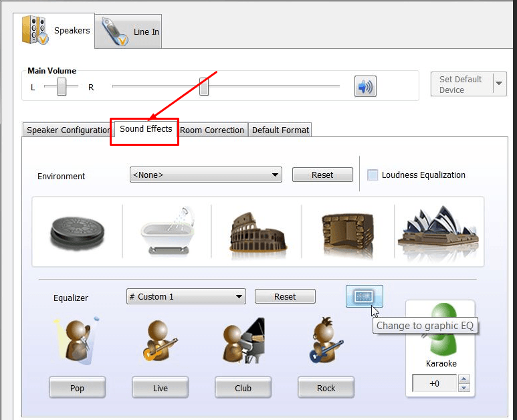Expand the Set Default Device dropdown arrow
Image resolution: width=517 pixels, height=420 pixels.
[x=499, y=84]
